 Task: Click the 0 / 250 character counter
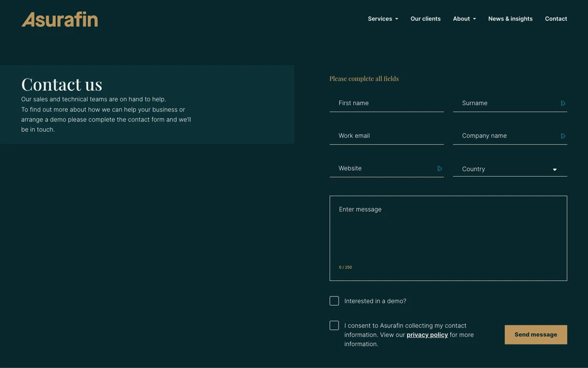coord(345,268)
